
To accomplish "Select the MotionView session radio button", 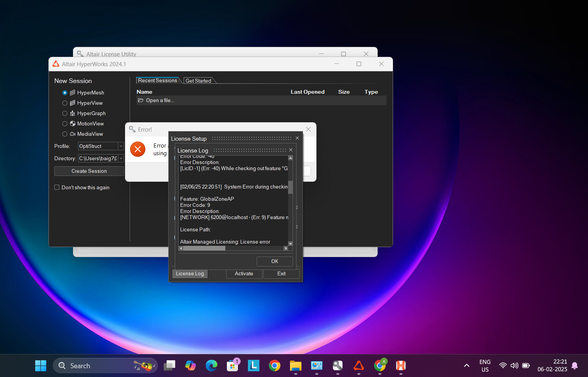I will (65, 124).
